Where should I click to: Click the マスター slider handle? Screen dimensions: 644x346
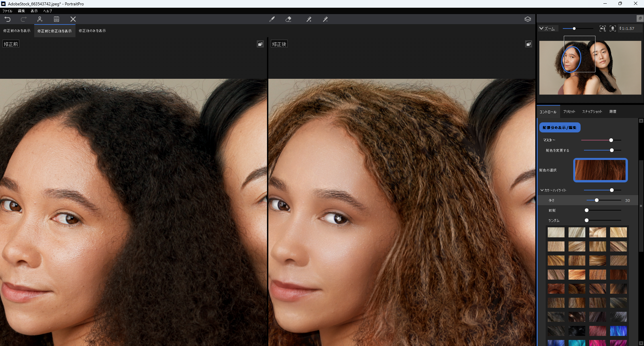611,140
